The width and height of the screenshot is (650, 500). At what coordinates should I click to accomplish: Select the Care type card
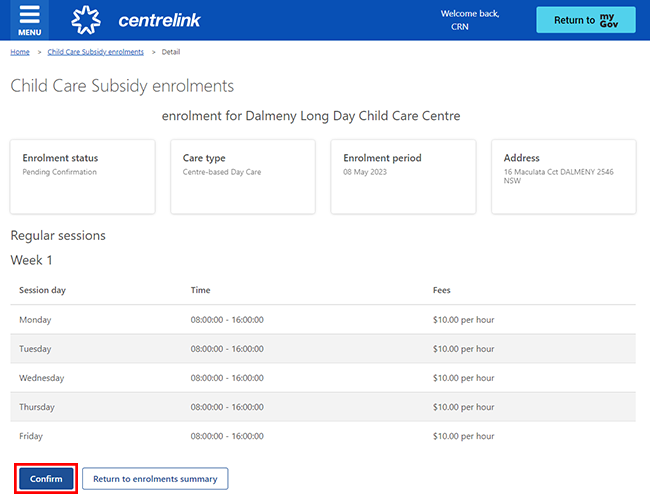[243, 176]
